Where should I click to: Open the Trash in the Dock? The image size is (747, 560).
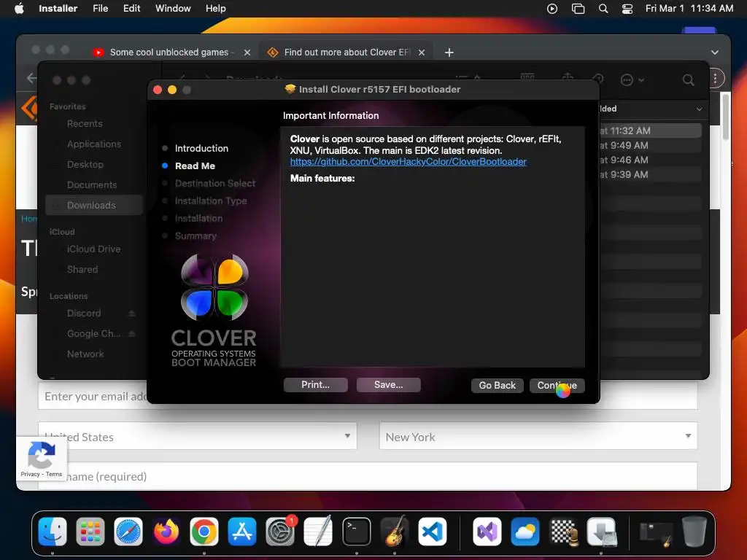tap(694, 532)
